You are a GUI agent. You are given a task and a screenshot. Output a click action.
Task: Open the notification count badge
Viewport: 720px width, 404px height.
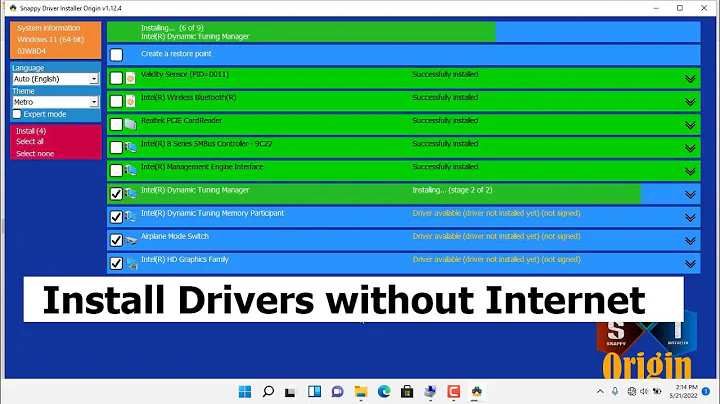click(x=706, y=392)
